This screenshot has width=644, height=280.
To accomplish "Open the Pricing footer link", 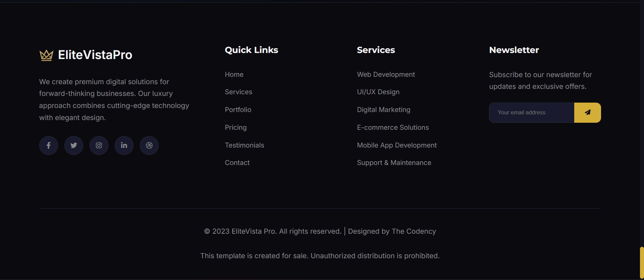I will pyautogui.click(x=235, y=127).
